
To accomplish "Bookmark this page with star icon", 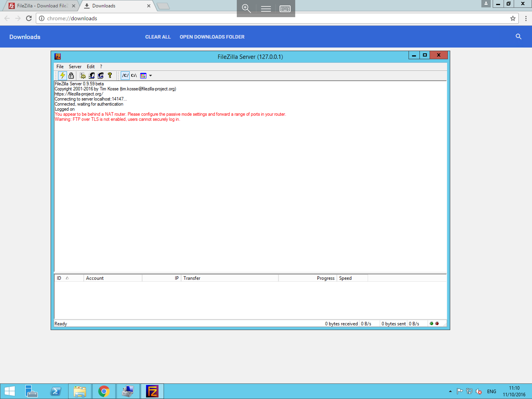I will click(513, 18).
